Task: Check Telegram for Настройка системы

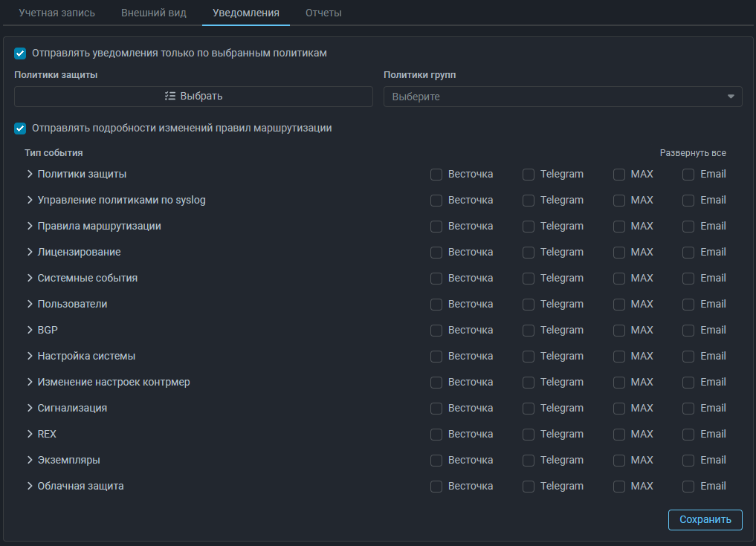Action: coord(529,357)
